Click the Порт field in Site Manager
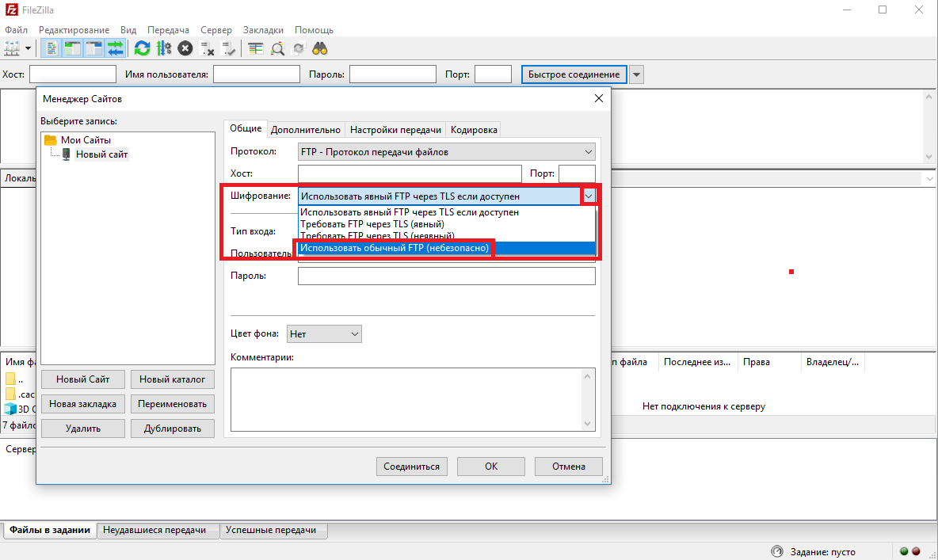The image size is (938, 560). tap(577, 173)
